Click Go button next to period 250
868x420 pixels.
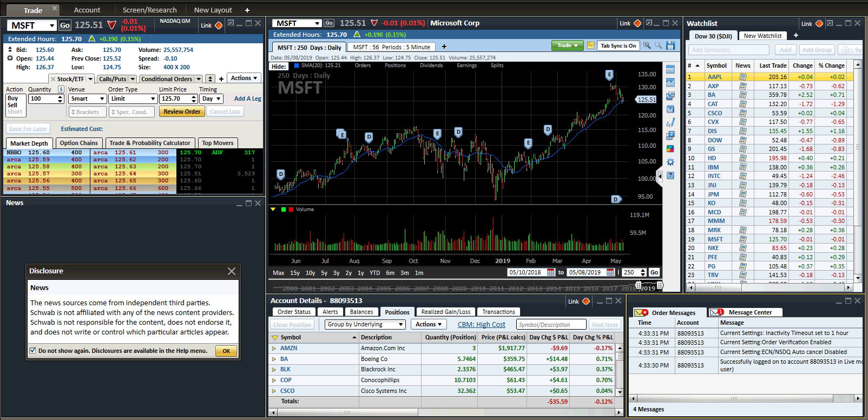654,272
